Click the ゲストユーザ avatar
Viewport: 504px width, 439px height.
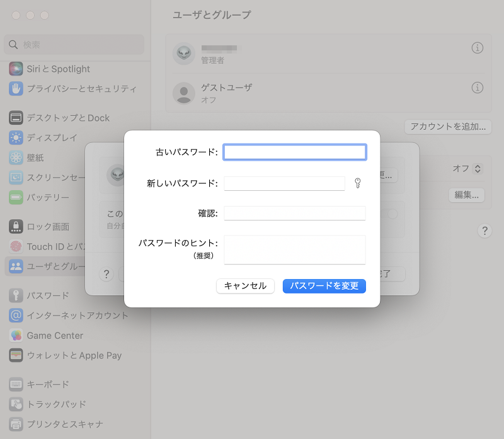184,93
